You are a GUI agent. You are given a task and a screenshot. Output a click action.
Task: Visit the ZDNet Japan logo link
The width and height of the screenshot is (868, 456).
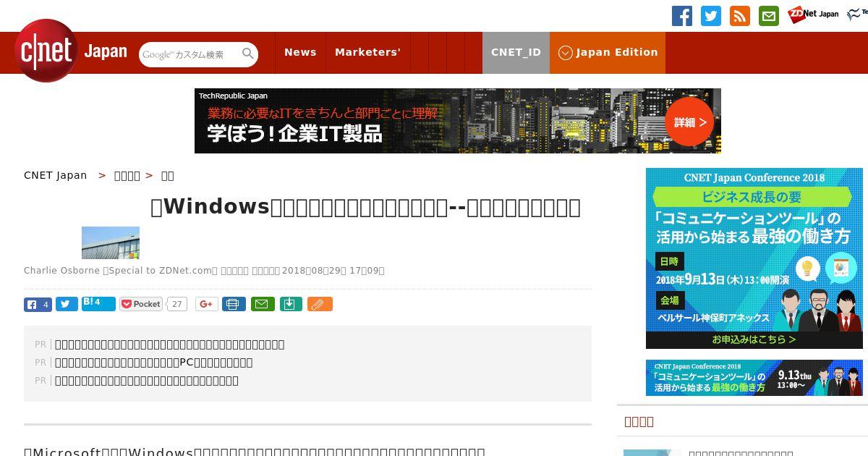813,14
